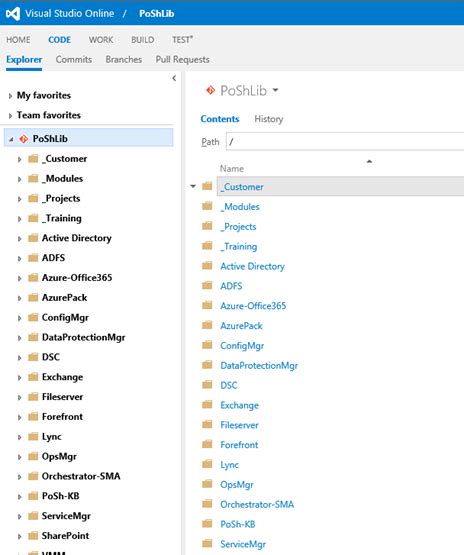Viewport: 464px width, 555px height.
Task: Open the ServiceMgr folder link
Action: pos(243,544)
